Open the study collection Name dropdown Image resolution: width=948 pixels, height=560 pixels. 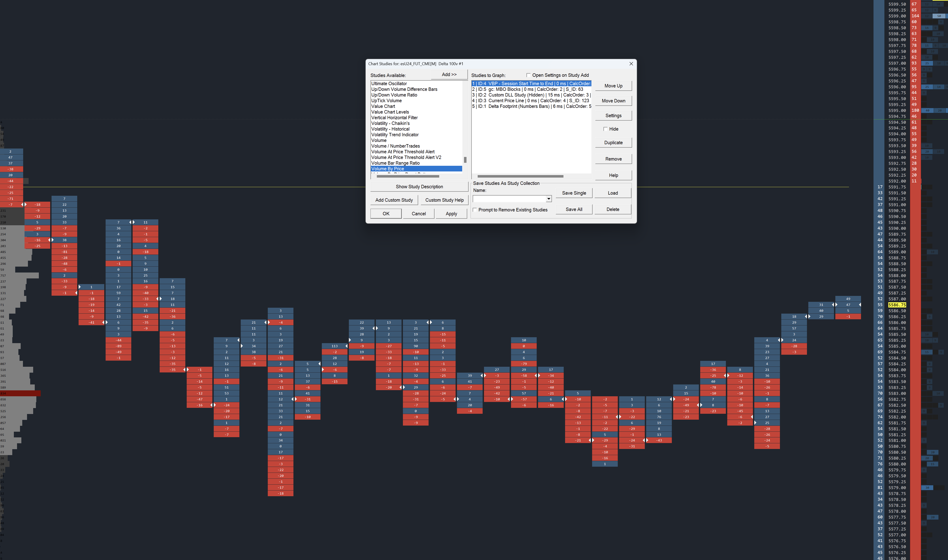click(x=549, y=199)
